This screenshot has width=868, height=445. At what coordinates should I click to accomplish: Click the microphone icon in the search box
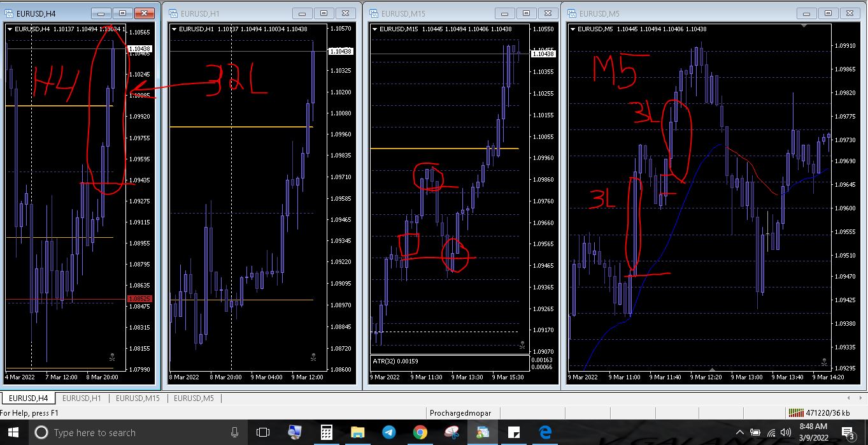[234, 432]
